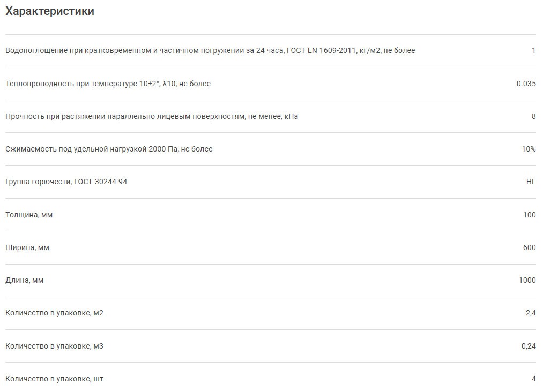This screenshot has height=392, width=543.
Task: Select the flammability group value "НГ"
Action: pos(531,182)
